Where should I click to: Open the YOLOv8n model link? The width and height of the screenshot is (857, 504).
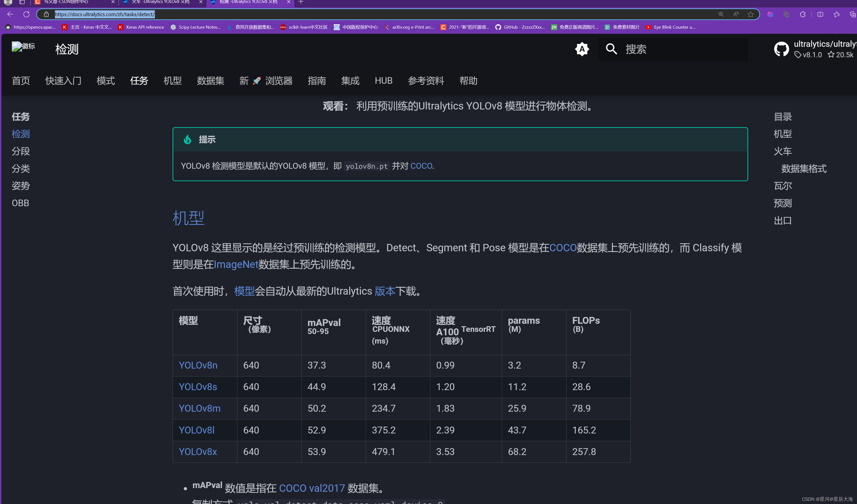coord(198,365)
